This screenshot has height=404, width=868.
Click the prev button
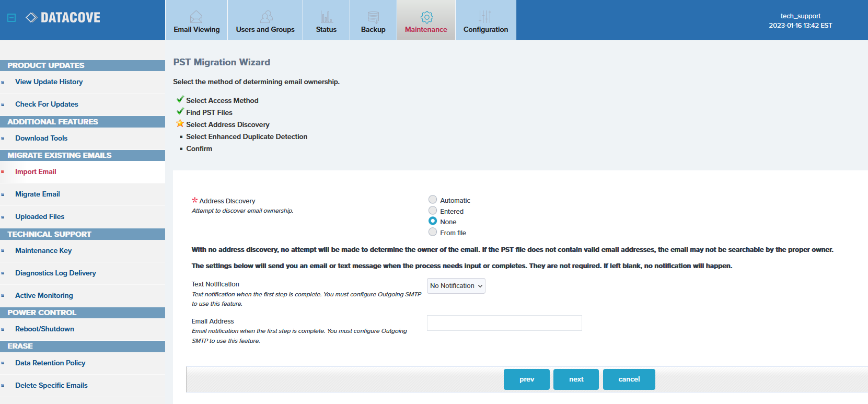pos(527,379)
